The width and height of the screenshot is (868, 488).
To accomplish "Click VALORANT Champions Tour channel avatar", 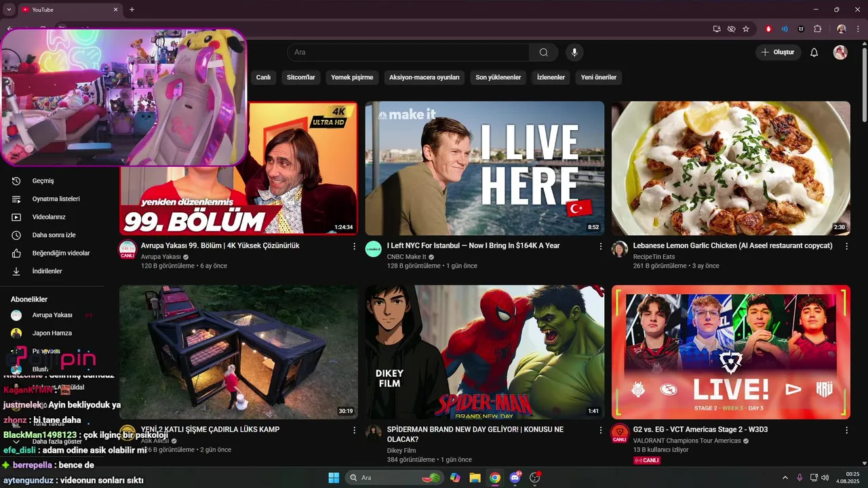I will click(x=620, y=432).
